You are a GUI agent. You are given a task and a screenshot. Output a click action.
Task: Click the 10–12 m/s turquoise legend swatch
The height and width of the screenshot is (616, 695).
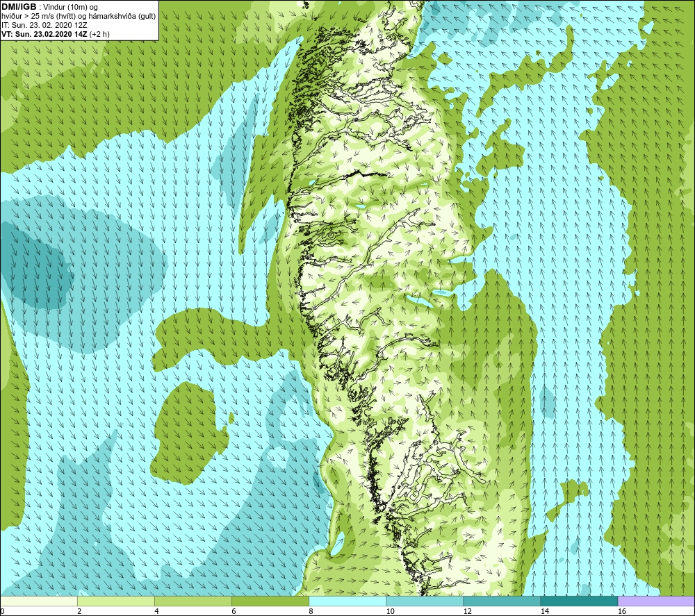coord(425,601)
